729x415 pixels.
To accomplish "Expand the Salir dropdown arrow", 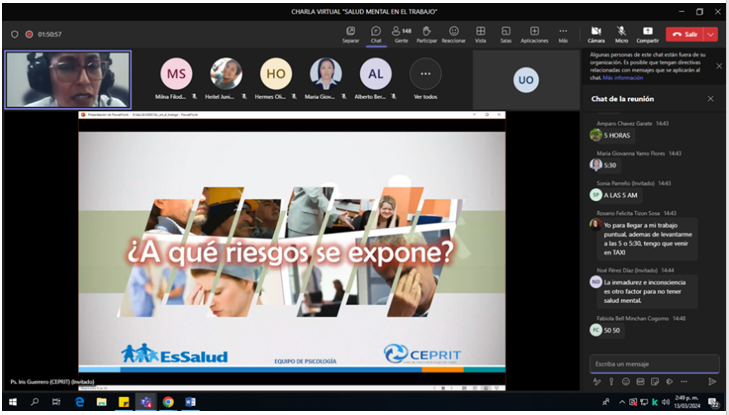I will [x=711, y=34].
